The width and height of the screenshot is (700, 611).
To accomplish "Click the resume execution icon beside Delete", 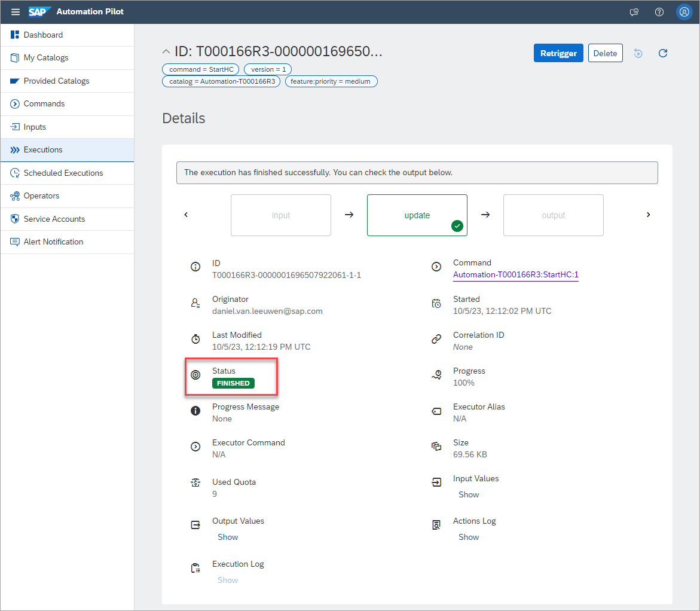I will pyautogui.click(x=638, y=53).
